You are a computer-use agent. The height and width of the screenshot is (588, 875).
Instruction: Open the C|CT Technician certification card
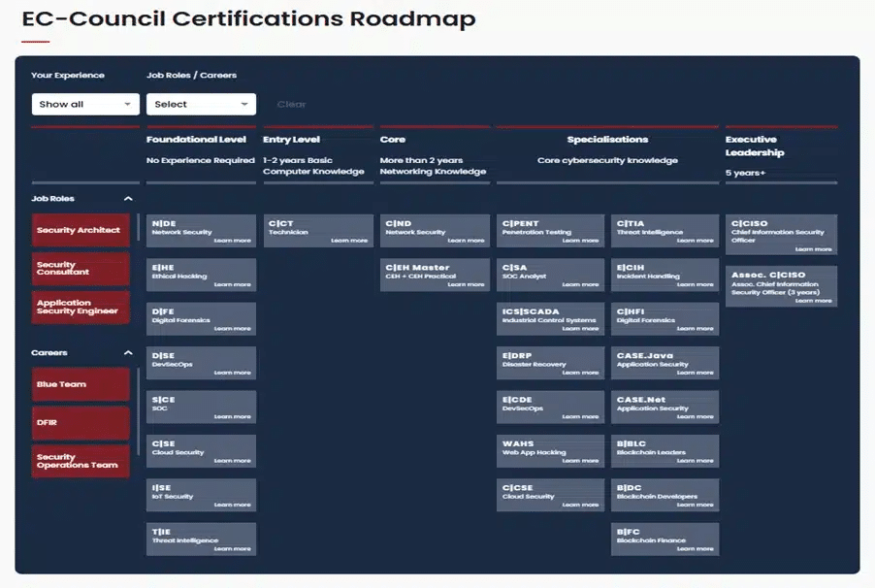click(318, 230)
